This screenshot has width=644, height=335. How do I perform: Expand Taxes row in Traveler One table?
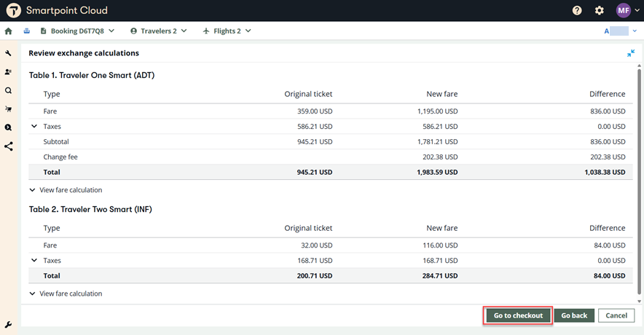(34, 127)
